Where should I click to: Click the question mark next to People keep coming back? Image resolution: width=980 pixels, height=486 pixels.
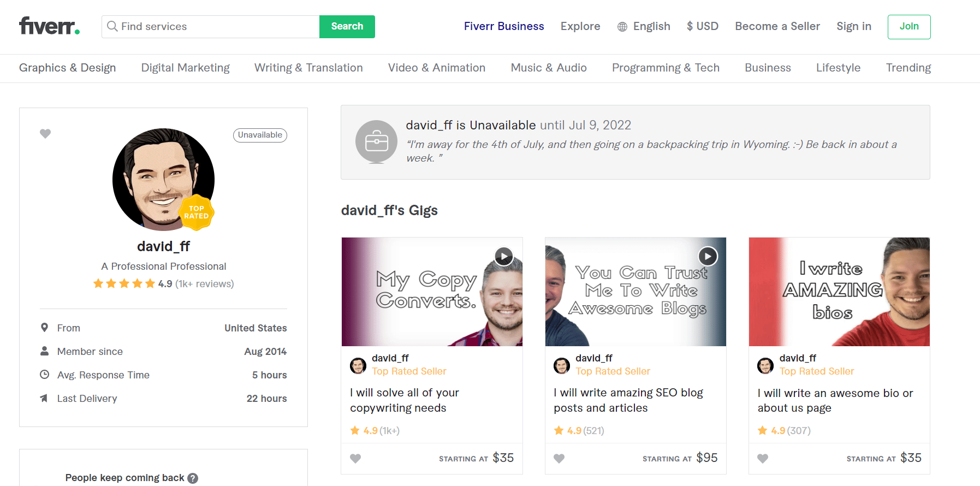pos(193,478)
